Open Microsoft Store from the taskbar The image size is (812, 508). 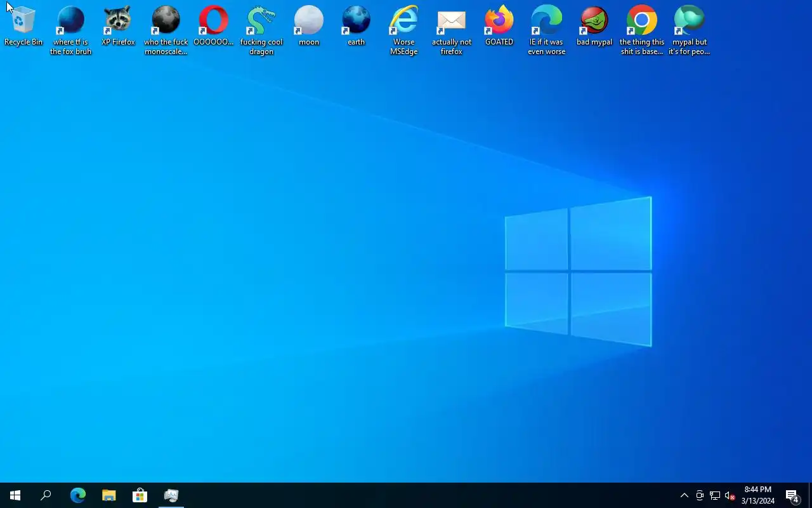coord(140,495)
